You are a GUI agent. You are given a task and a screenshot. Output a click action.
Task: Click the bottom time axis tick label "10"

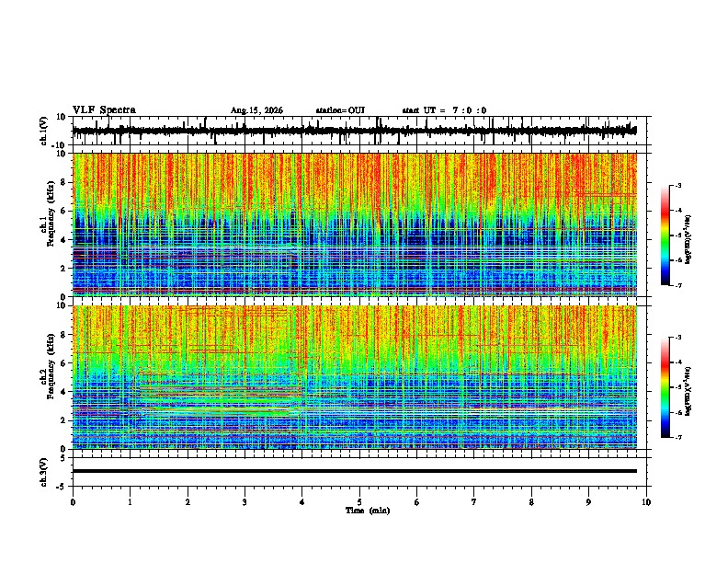coord(646,502)
